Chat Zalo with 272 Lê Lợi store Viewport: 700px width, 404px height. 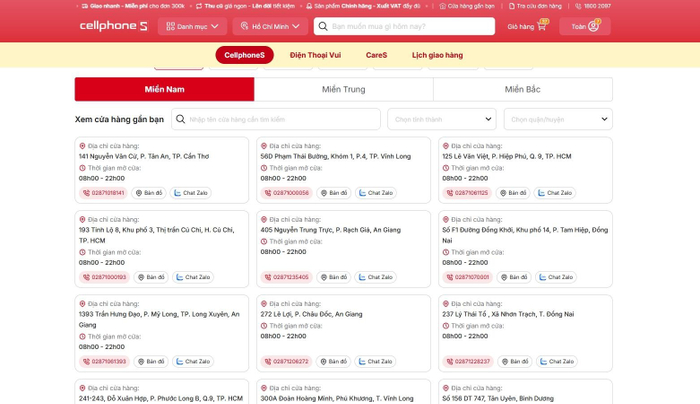point(375,362)
